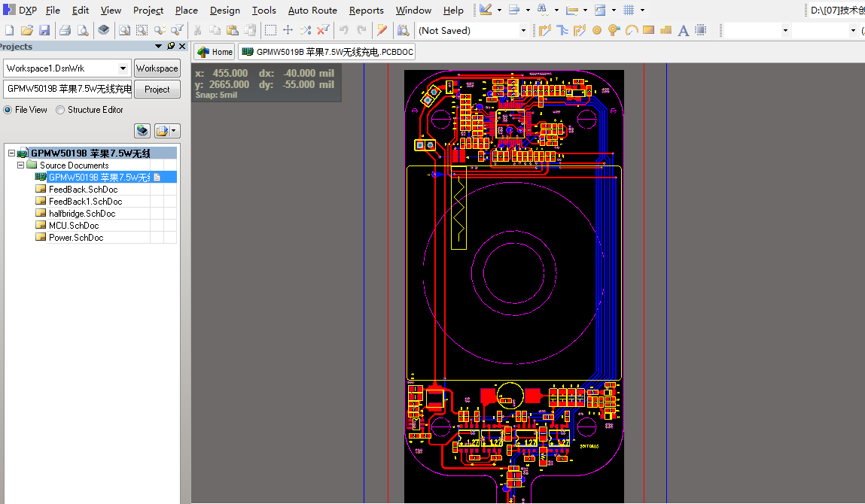Place a component with the chip icon
This screenshot has height=504, width=865.
[x=701, y=30]
